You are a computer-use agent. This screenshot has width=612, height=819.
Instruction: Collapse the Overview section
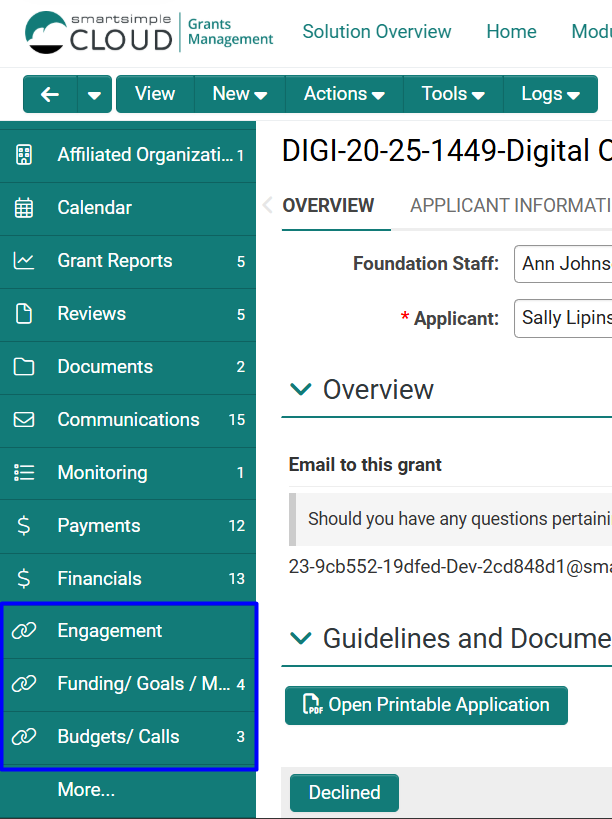(301, 389)
